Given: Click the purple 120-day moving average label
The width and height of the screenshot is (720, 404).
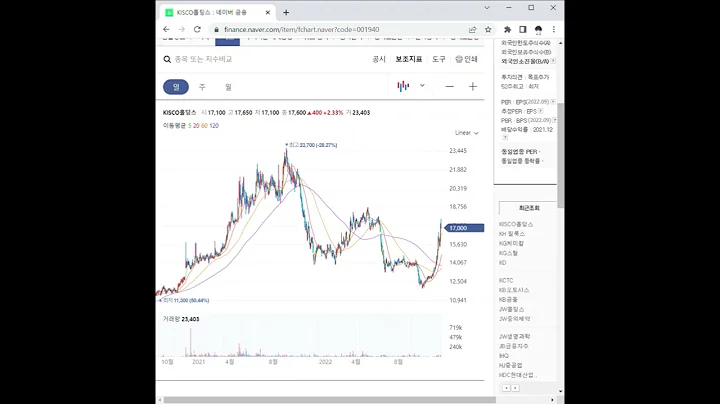Looking at the screenshot, I should coord(214,126).
